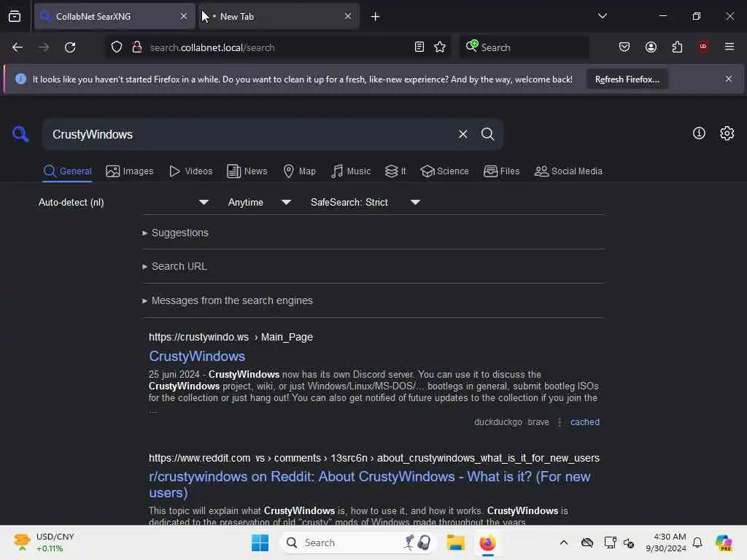Expand the Suggestions section
The height and width of the screenshot is (560, 747).
coord(175,233)
